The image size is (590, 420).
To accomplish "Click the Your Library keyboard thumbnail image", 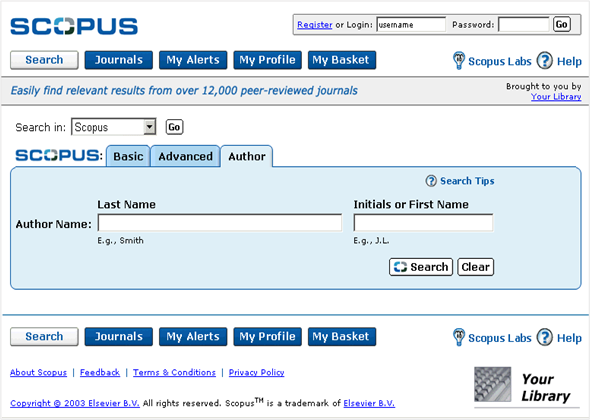I will tap(493, 384).
